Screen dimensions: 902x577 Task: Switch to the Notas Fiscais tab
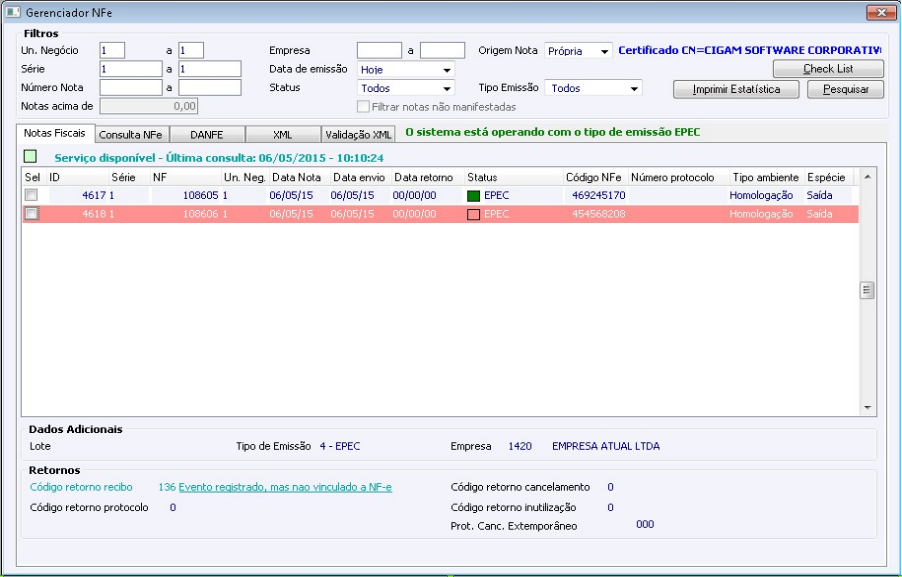coord(55,133)
